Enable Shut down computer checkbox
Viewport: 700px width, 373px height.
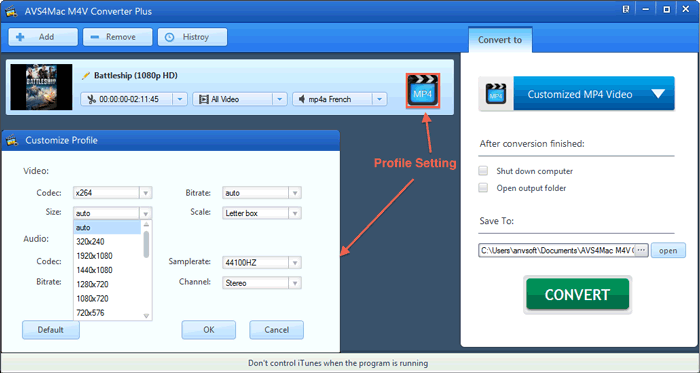[483, 171]
